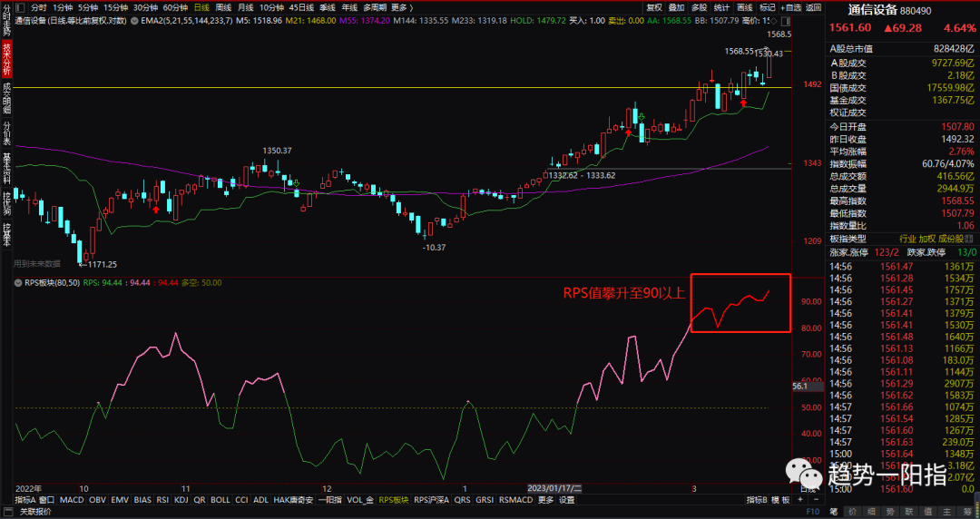
Task: Click the 叠加 overlay button
Action: point(676,7)
